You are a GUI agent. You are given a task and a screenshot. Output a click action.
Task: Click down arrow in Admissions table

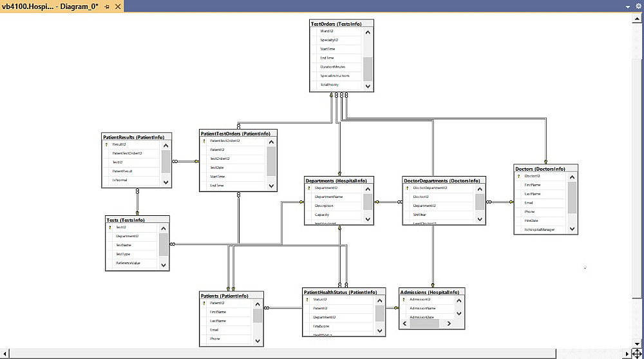[459, 313]
